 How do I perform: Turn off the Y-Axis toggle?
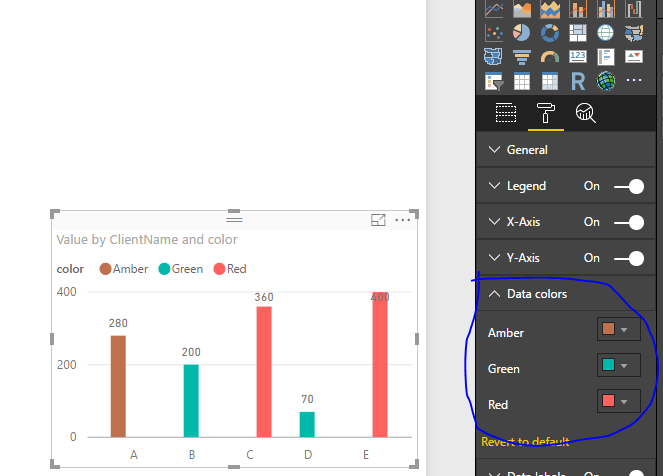629,258
